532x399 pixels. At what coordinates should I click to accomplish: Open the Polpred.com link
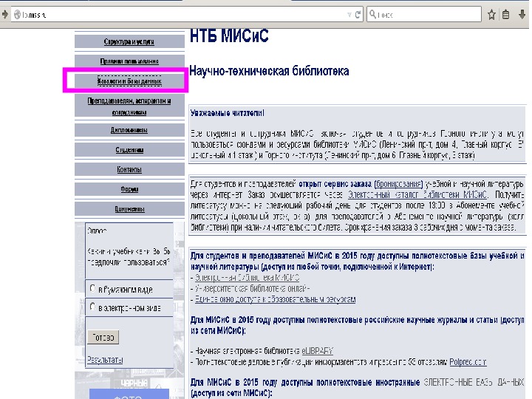tap(468, 361)
